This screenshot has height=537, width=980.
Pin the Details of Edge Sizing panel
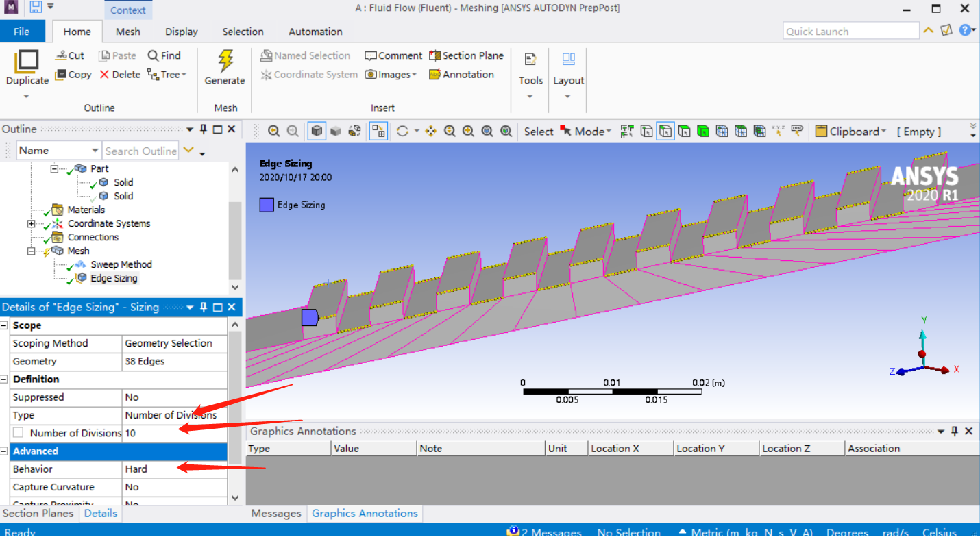coord(204,307)
